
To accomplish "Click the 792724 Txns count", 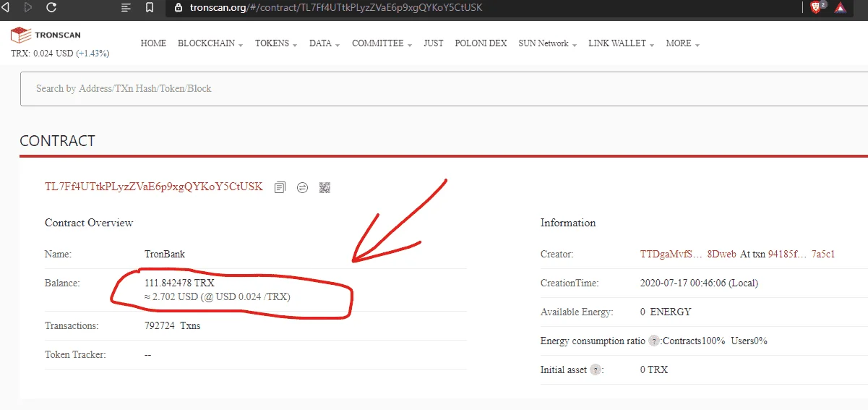I will coord(173,326).
